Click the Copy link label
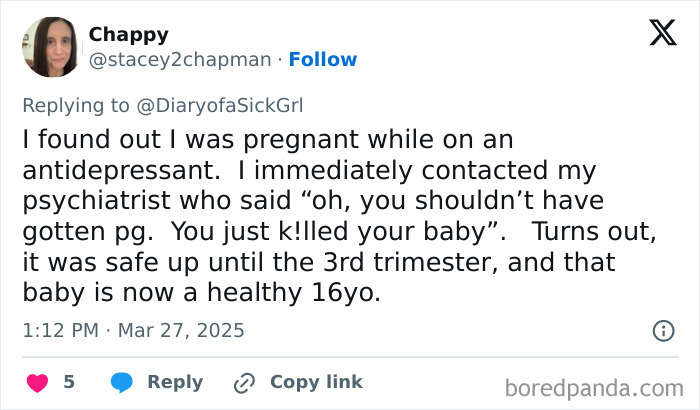Viewport: 700px width, 410px height. point(316,382)
